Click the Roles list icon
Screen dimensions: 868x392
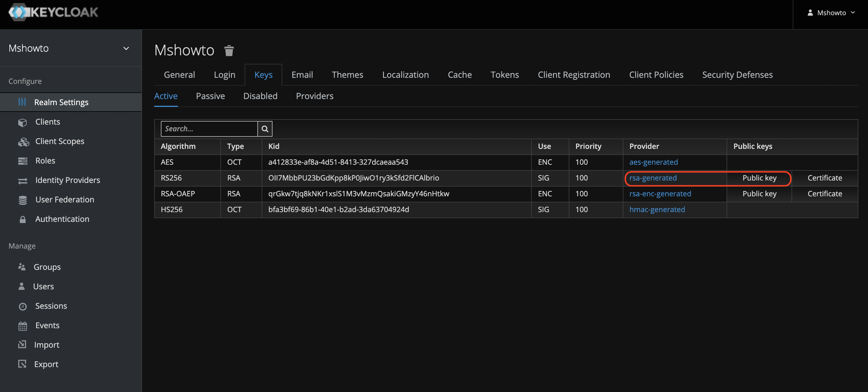(22, 161)
